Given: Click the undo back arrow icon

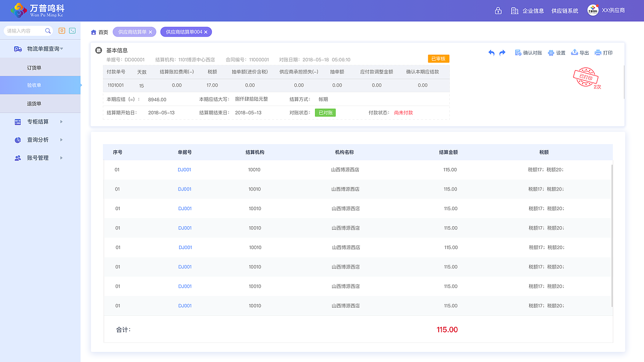Looking at the screenshot, I should [492, 53].
